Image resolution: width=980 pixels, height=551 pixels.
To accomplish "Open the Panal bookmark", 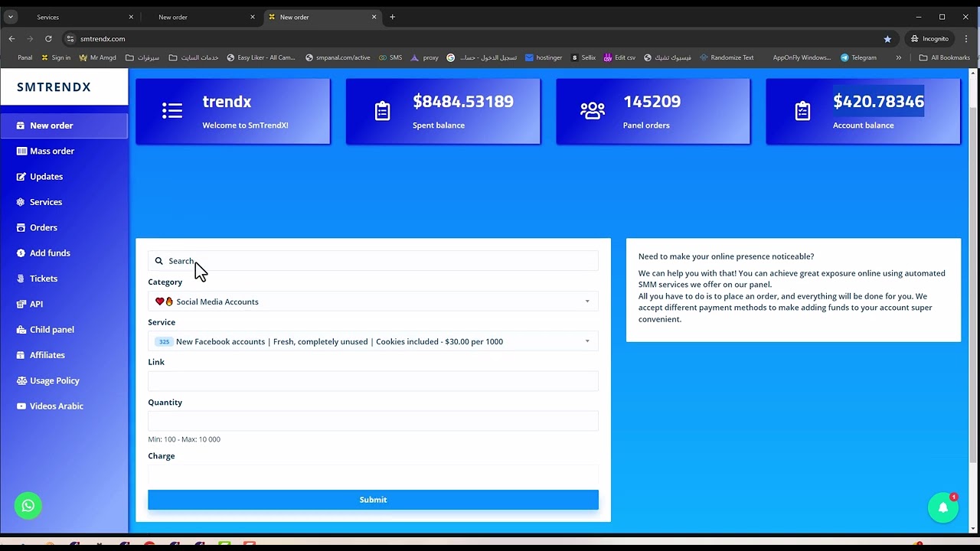I will click(x=24, y=57).
